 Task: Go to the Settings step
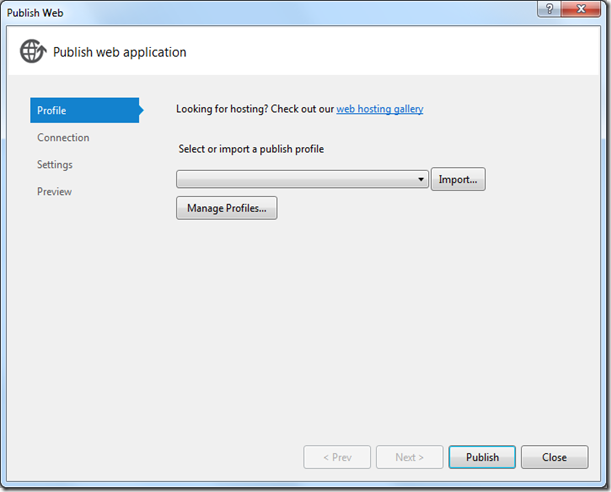coord(55,164)
